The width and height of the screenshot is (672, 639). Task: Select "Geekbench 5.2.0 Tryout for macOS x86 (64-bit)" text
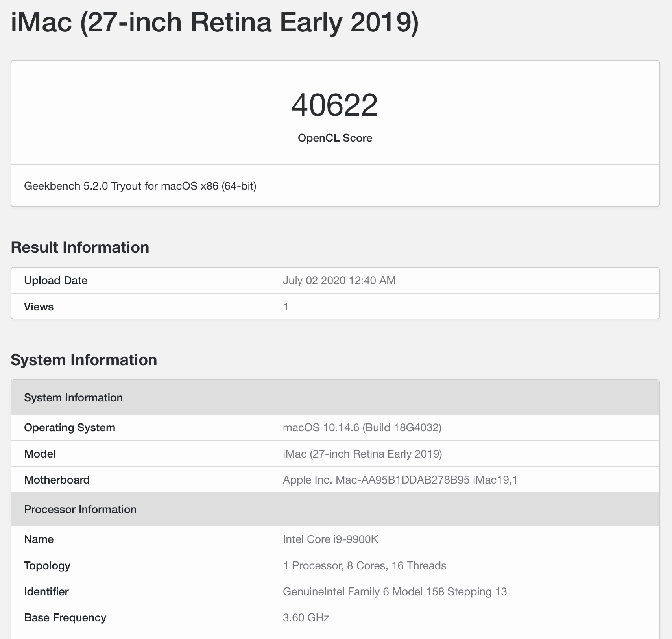point(140,186)
